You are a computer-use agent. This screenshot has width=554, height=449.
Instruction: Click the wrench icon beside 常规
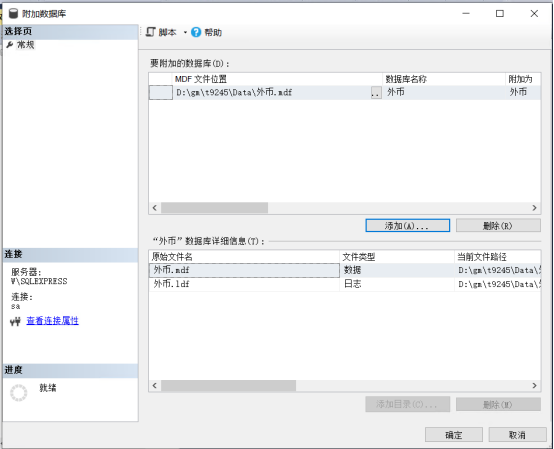coord(10,45)
